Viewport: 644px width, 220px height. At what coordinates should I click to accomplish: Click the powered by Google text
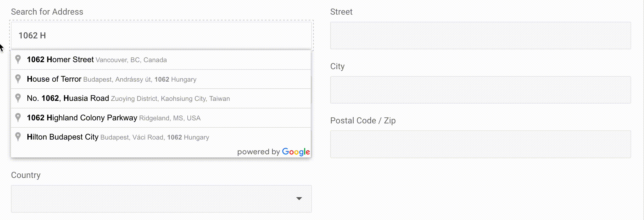pyautogui.click(x=274, y=152)
